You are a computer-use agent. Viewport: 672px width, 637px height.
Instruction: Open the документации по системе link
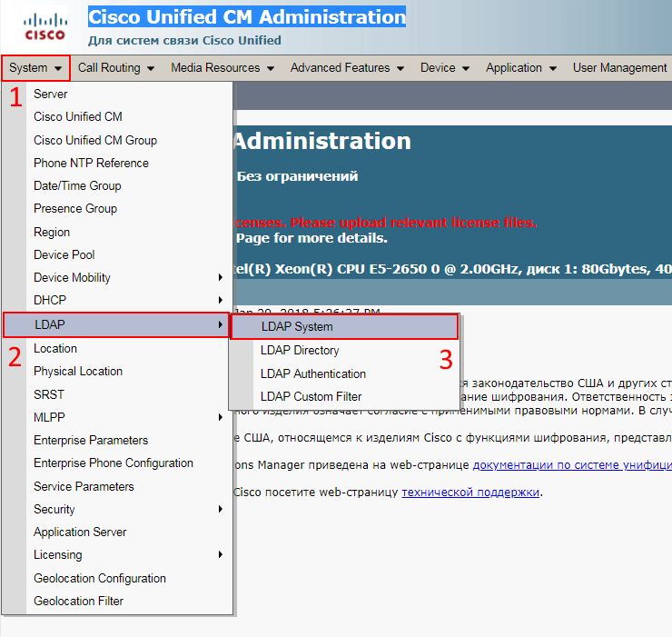tap(571, 464)
